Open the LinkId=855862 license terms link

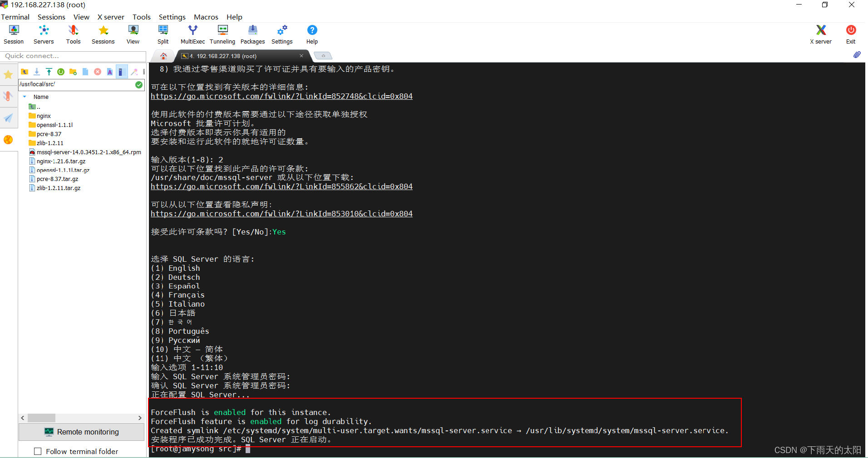pyautogui.click(x=281, y=186)
